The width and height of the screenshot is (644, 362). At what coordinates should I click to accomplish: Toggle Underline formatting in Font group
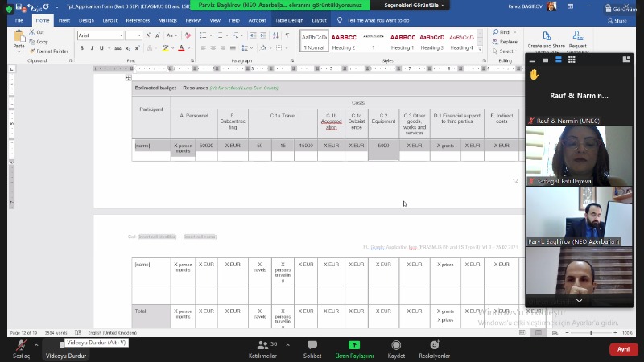(102, 48)
